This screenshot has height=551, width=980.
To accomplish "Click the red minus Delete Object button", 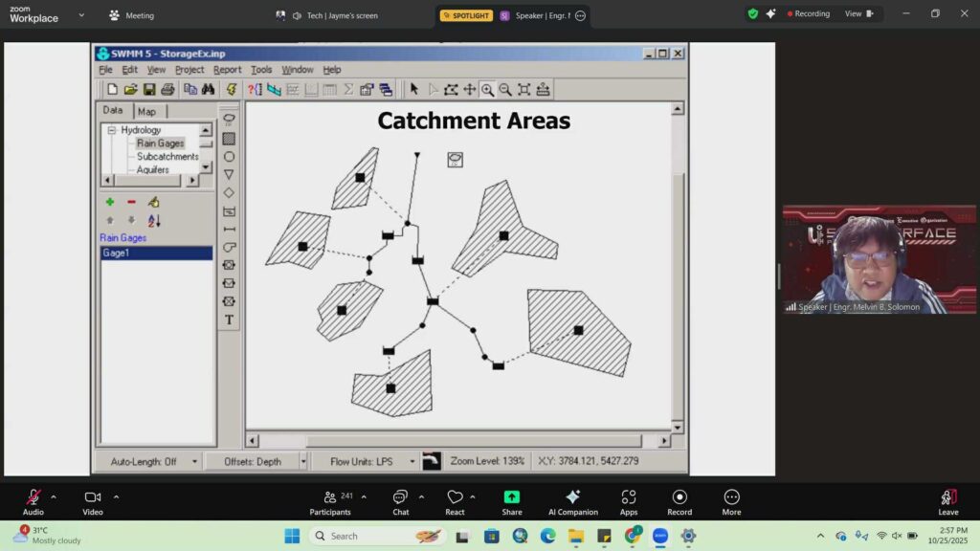I will click(131, 202).
